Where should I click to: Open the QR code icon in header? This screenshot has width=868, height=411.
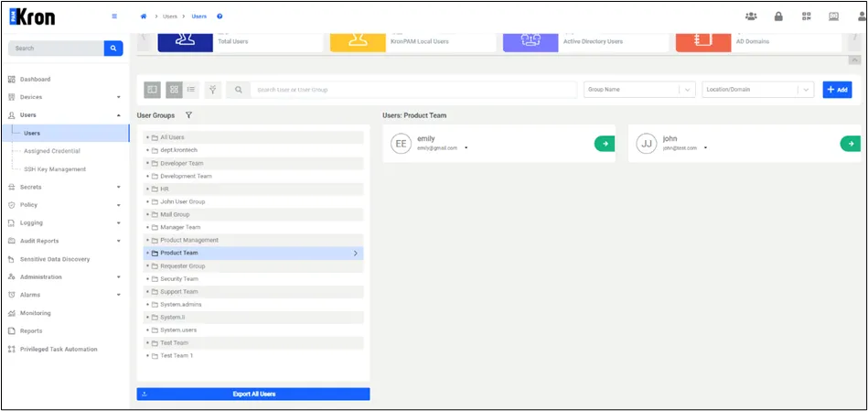tap(807, 16)
